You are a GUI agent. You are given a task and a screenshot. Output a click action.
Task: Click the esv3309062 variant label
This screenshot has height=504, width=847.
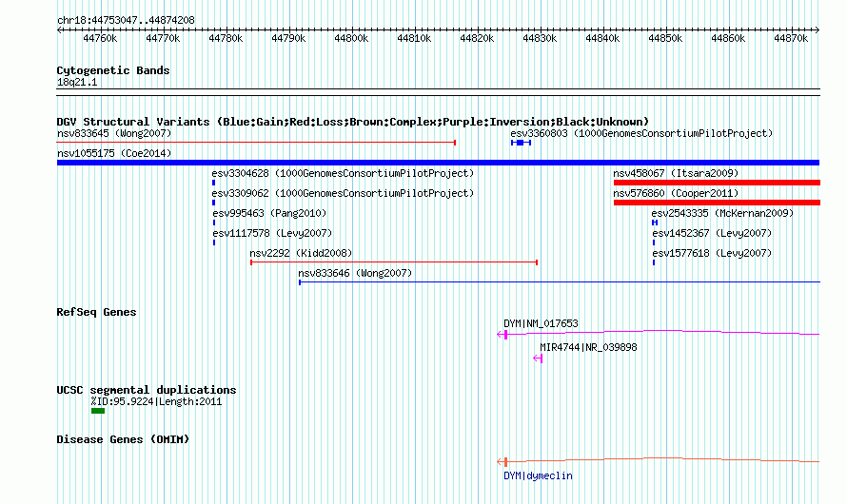343,193
